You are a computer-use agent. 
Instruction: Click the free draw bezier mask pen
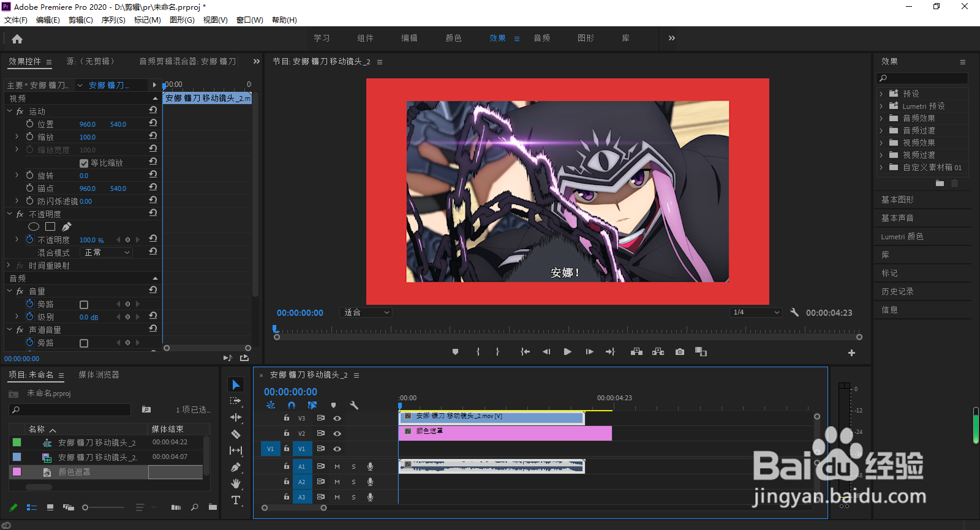click(67, 226)
